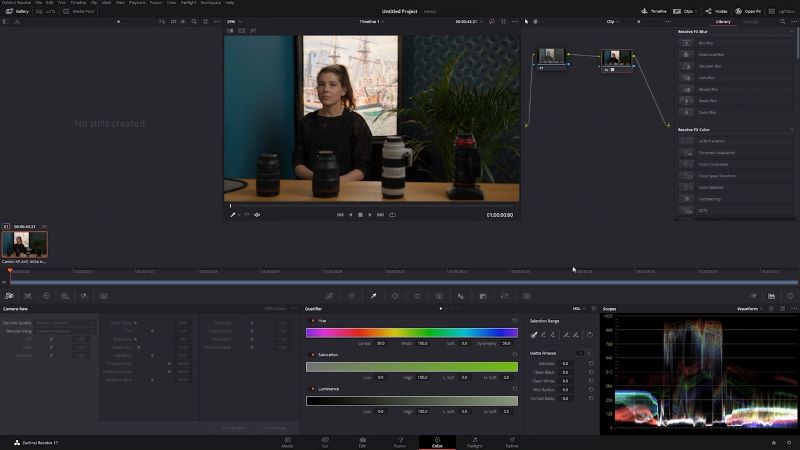Toggle the Lightbox view
This screenshot has width=800, height=450.
pyautogui.click(x=782, y=11)
